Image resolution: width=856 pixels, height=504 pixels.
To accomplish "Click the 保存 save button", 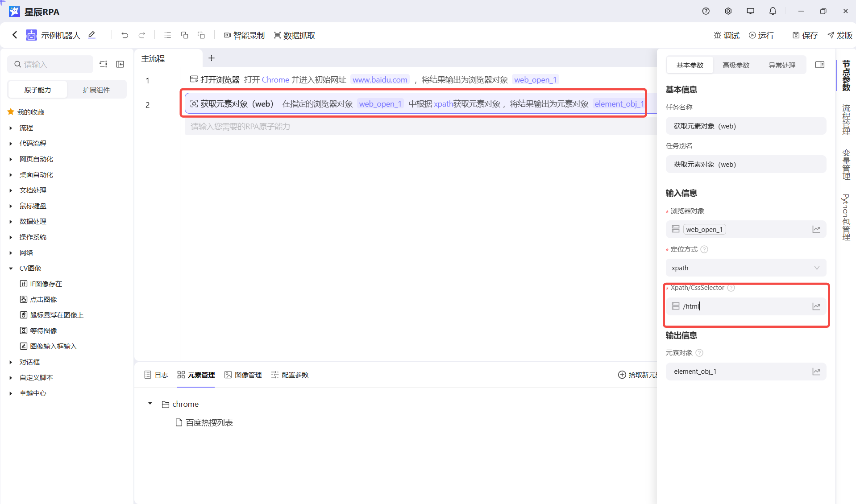I will pos(805,35).
